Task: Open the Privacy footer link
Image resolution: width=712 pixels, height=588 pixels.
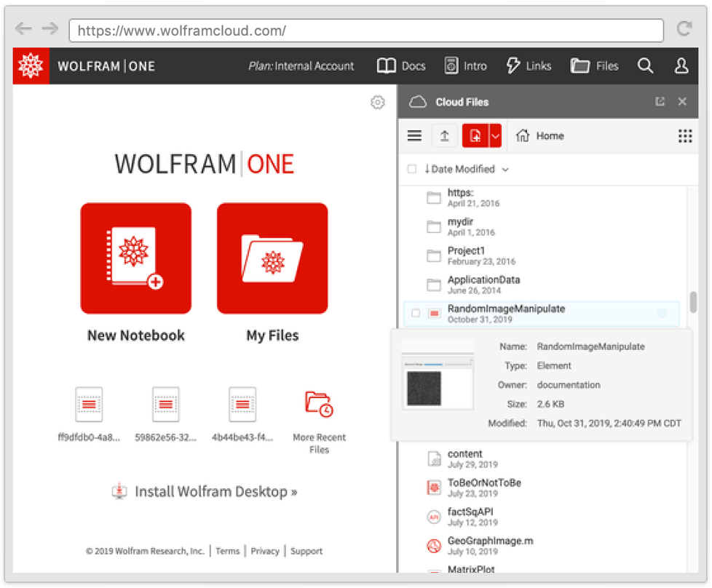Action: pyautogui.click(x=265, y=551)
